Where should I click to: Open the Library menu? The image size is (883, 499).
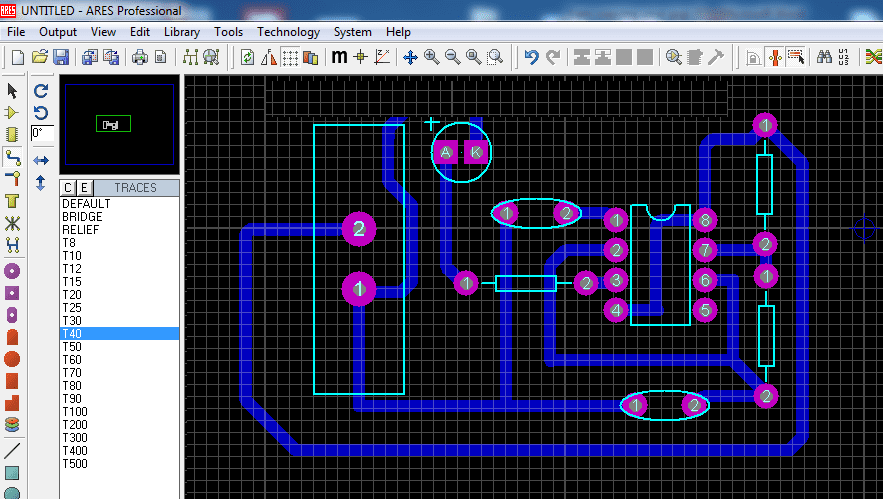coord(181,32)
